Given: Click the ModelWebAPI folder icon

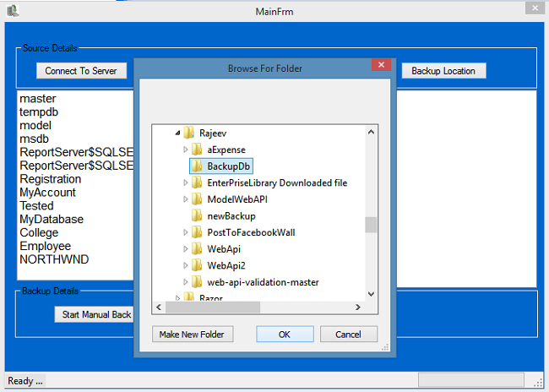Looking at the screenshot, I should pyautogui.click(x=197, y=199).
